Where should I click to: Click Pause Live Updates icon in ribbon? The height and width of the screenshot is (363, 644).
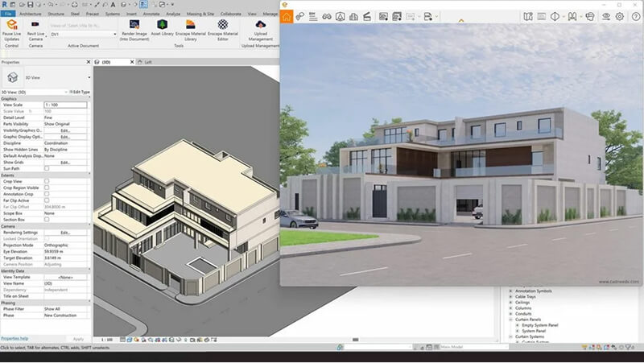pos(11,25)
